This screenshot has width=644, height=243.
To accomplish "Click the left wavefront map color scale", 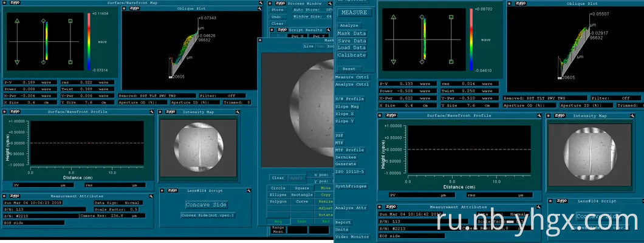I will [x=89, y=41].
